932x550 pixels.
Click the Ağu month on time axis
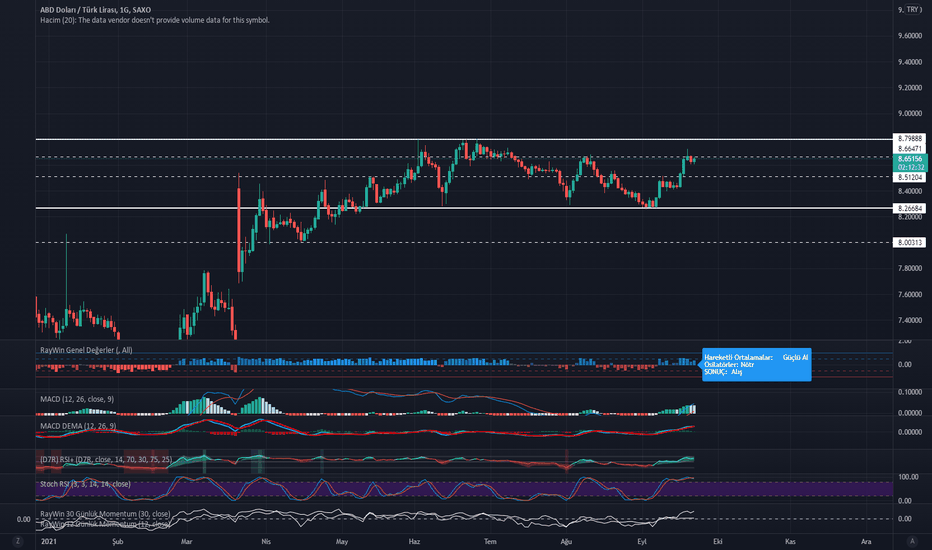pyautogui.click(x=566, y=542)
